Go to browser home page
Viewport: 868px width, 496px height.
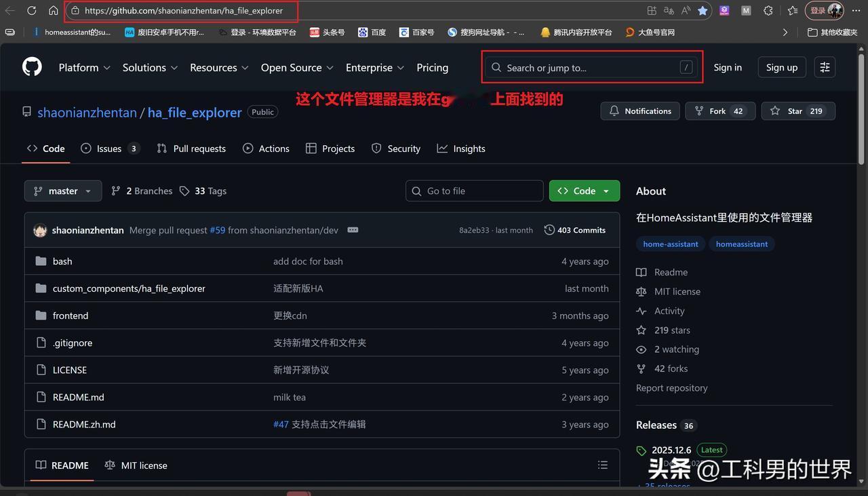(x=54, y=11)
